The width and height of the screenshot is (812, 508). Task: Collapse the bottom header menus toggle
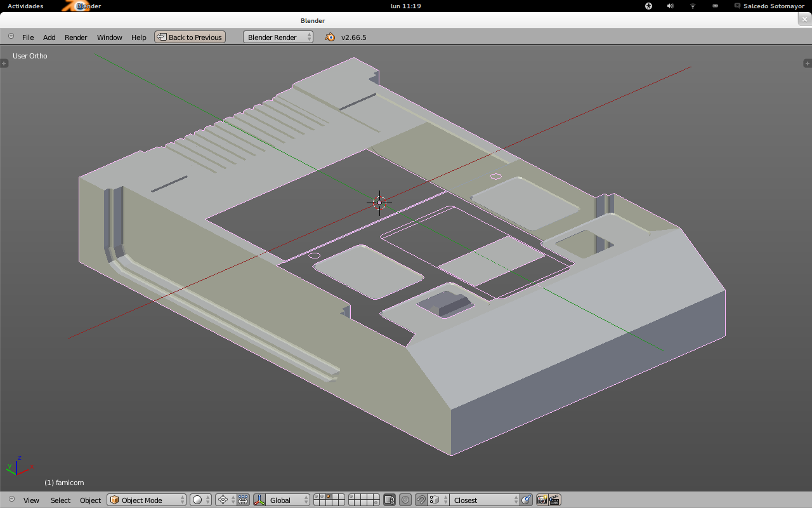pos(11,500)
